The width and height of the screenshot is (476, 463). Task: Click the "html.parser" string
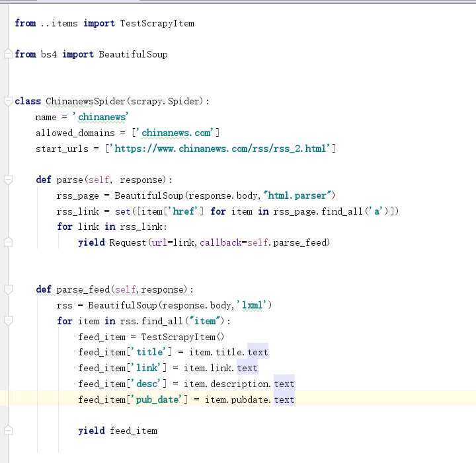click(297, 196)
